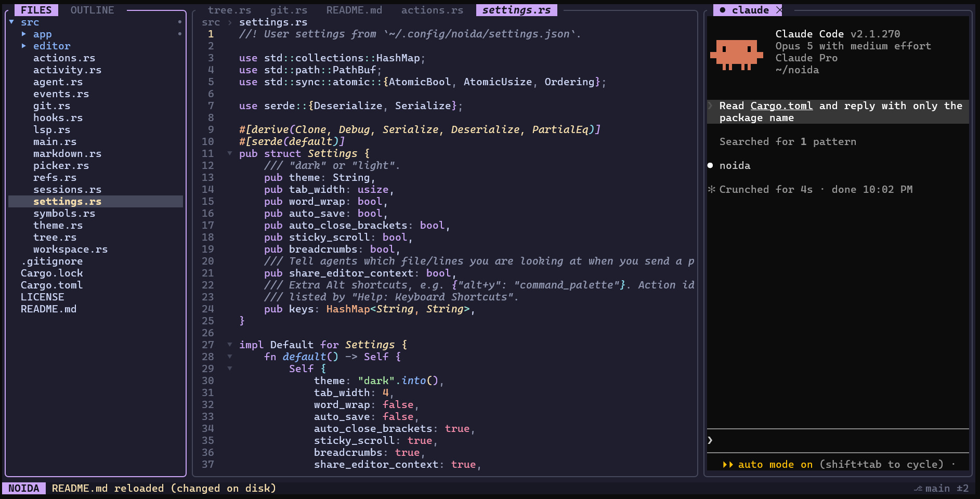Close the claude tab with X
Image resolution: width=980 pixels, height=499 pixels.
[x=779, y=10]
